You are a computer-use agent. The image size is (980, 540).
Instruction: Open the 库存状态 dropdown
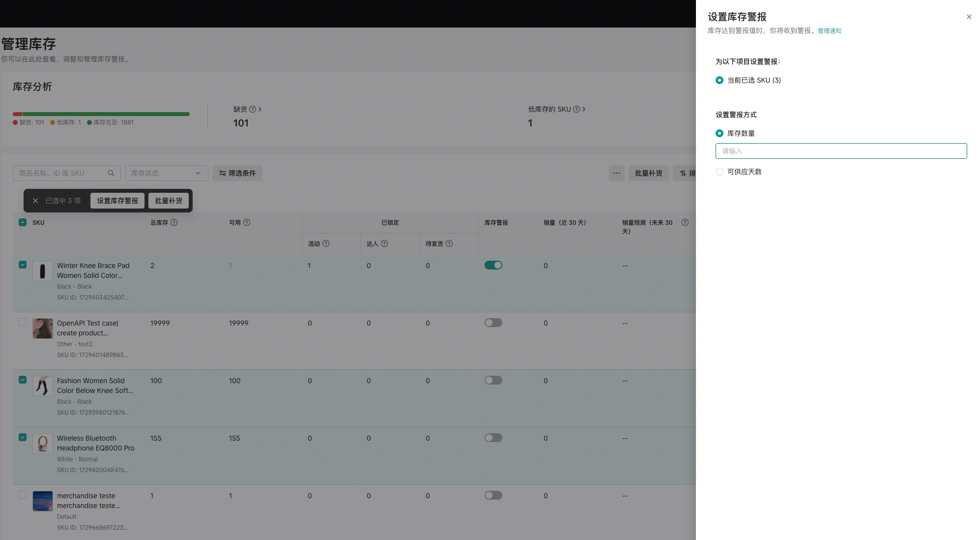click(x=166, y=173)
